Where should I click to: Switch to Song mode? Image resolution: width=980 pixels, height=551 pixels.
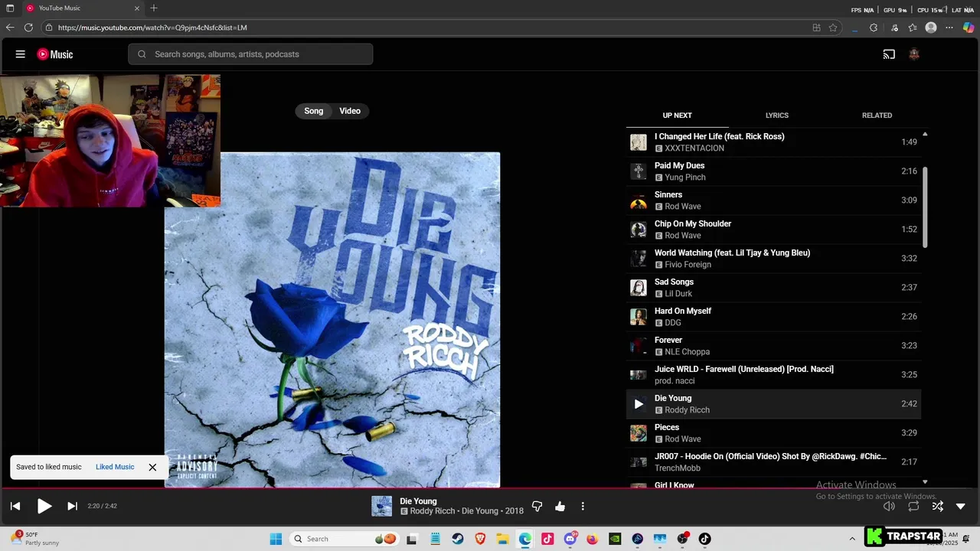coord(314,111)
